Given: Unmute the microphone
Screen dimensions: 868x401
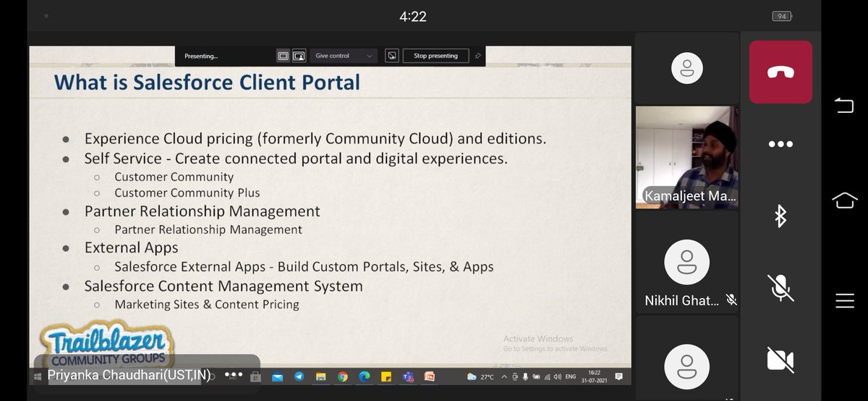Looking at the screenshot, I should (780, 287).
